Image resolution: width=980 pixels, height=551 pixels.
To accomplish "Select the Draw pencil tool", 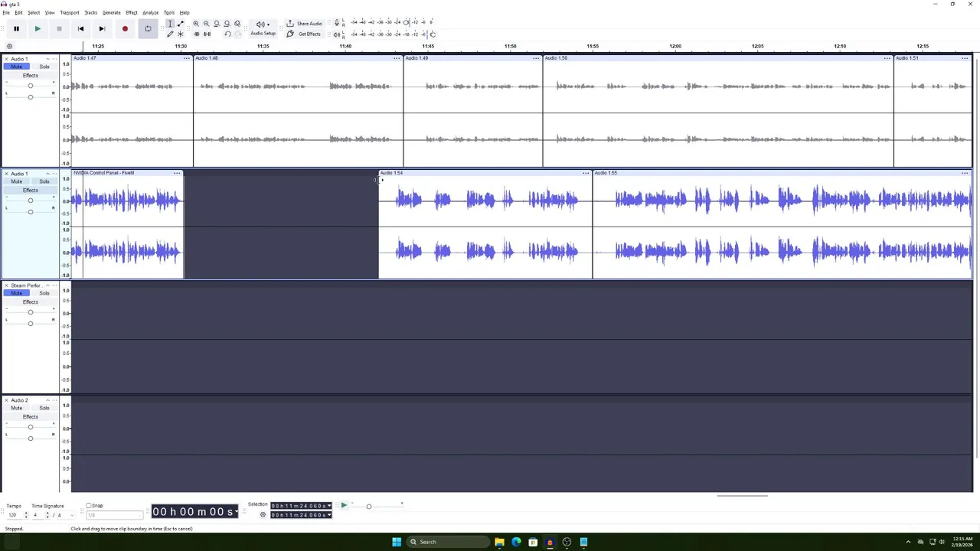I will pyautogui.click(x=170, y=34).
